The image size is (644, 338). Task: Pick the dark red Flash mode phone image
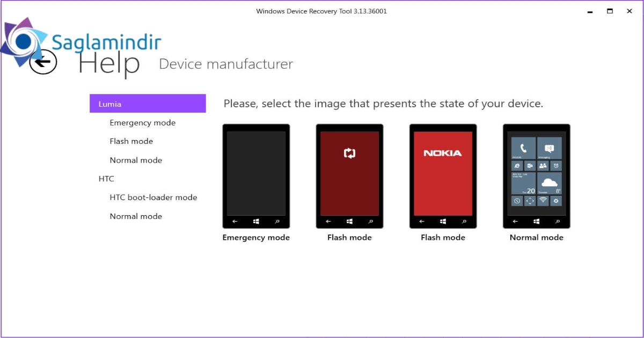[x=349, y=177]
